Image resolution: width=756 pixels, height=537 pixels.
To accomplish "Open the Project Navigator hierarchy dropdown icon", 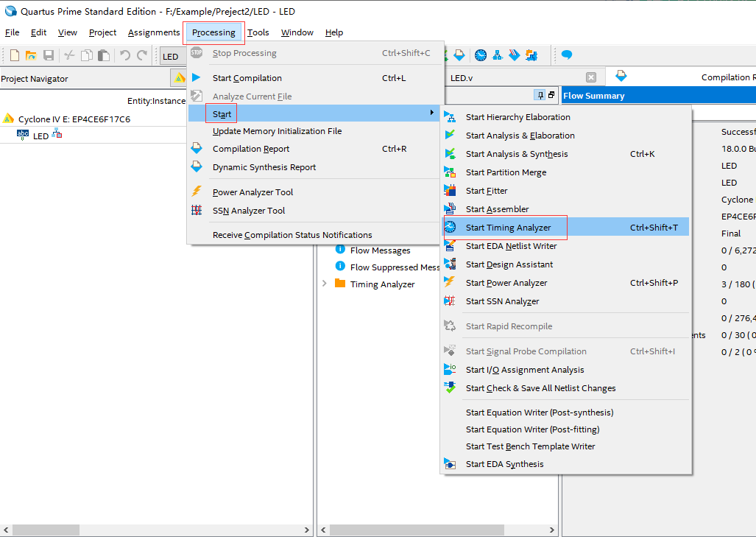I will tap(180, 77).
